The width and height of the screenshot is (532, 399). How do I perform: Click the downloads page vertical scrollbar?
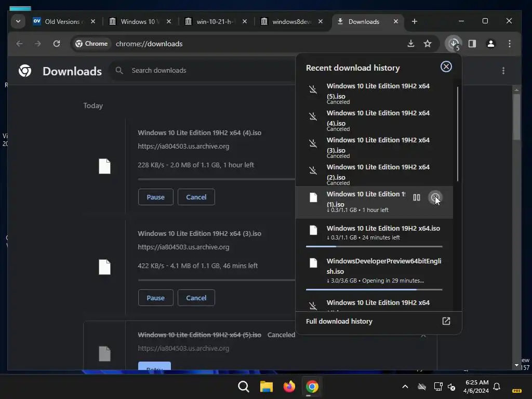point(516,116)
